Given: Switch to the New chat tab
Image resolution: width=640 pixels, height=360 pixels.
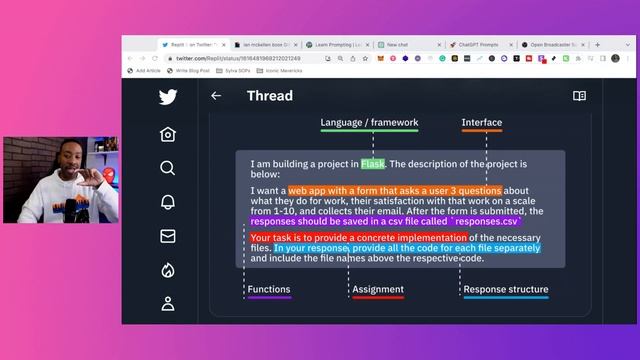Looking at the screenshot, I should tap(409, 45).
